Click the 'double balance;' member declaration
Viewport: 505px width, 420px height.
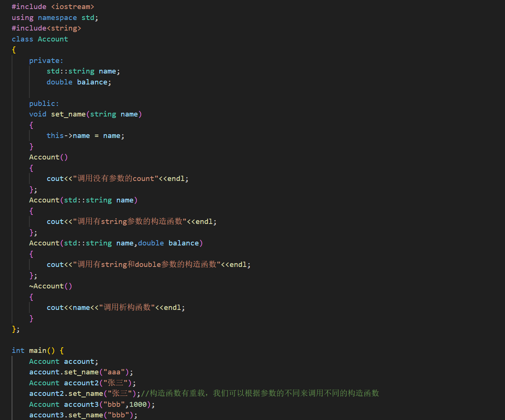[x=79, y=82]
